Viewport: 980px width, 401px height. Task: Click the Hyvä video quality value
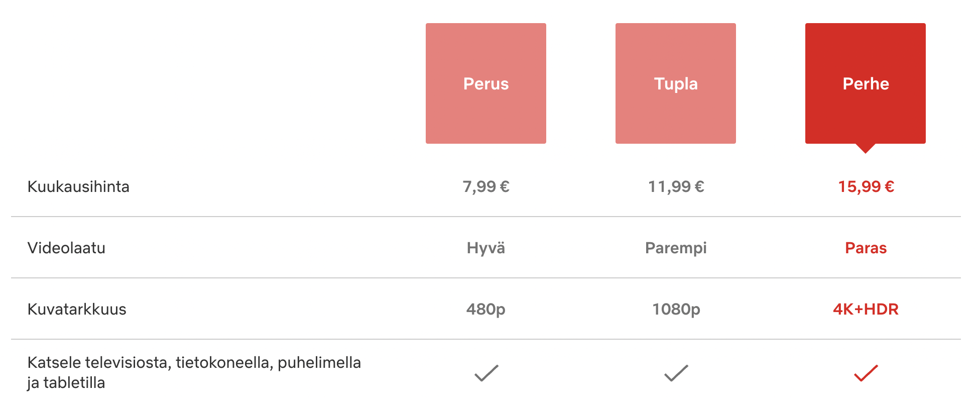(485, 248)
